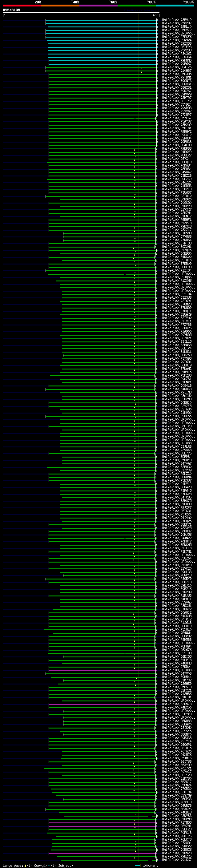This screenshot has width=197, height=868.
Task: Select hit UniRef100_Q9ZSD6
Action: pos(177,43)
